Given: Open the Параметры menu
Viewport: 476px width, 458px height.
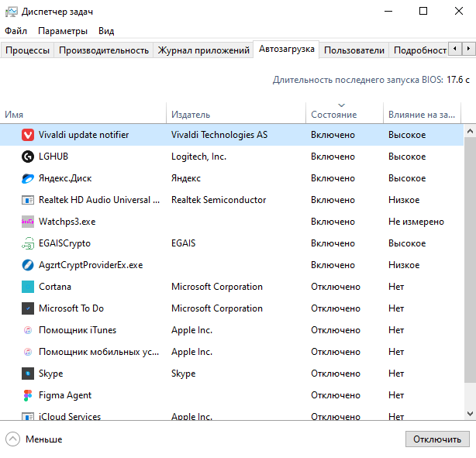Looking at the screenshot, I should coord(63,31).
